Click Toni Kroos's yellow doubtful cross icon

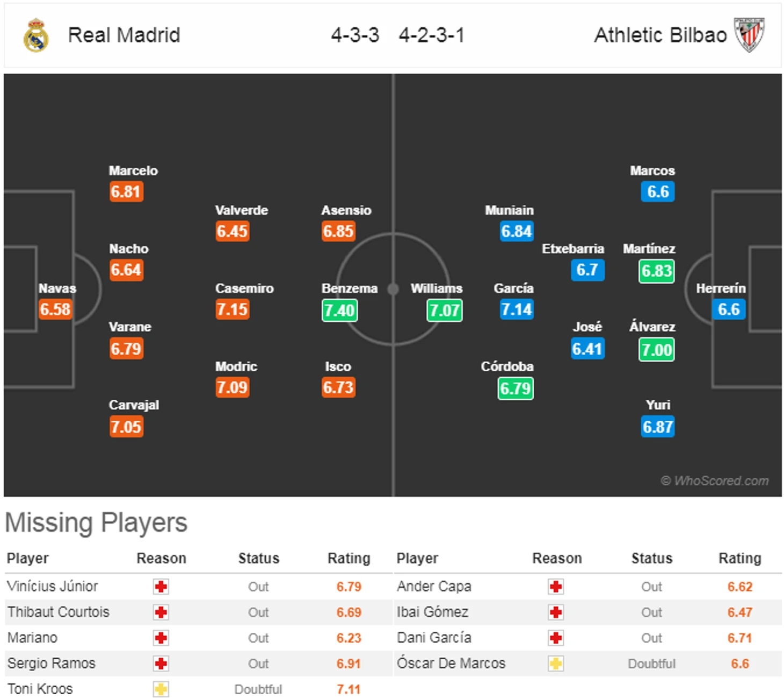(161, 689)
